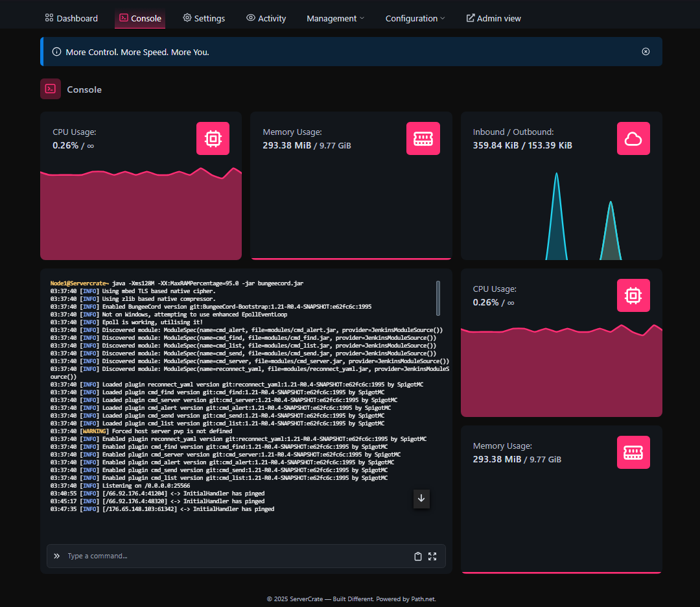Viewport: 700px width, 607px height.
Task: Click the memory icon in the card above the footer
Action: 633,453
